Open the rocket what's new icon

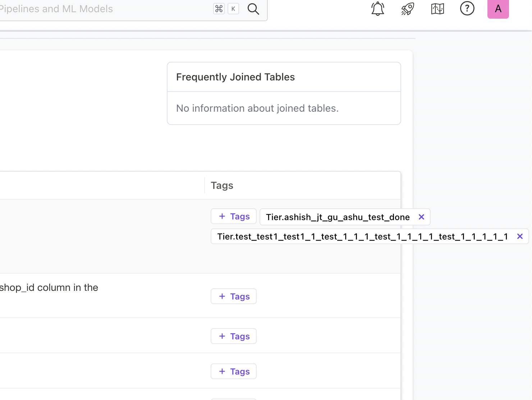click(408, 9)
